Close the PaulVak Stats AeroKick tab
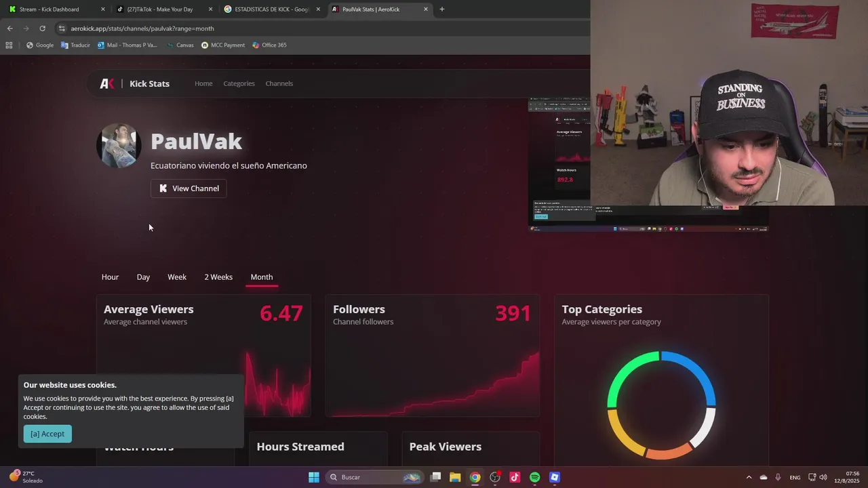Image resolution: width=868 pixels, height=488 pixels. (425, 9)
